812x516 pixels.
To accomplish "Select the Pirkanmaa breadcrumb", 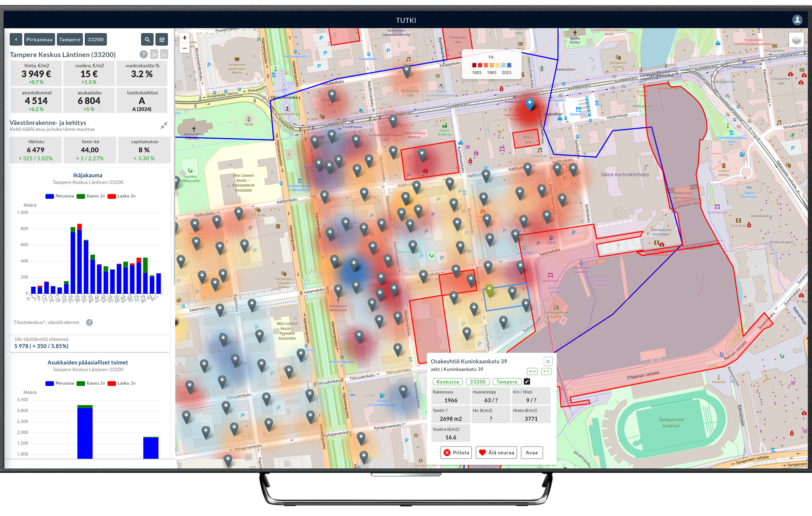I will click(x=39, y=39).
